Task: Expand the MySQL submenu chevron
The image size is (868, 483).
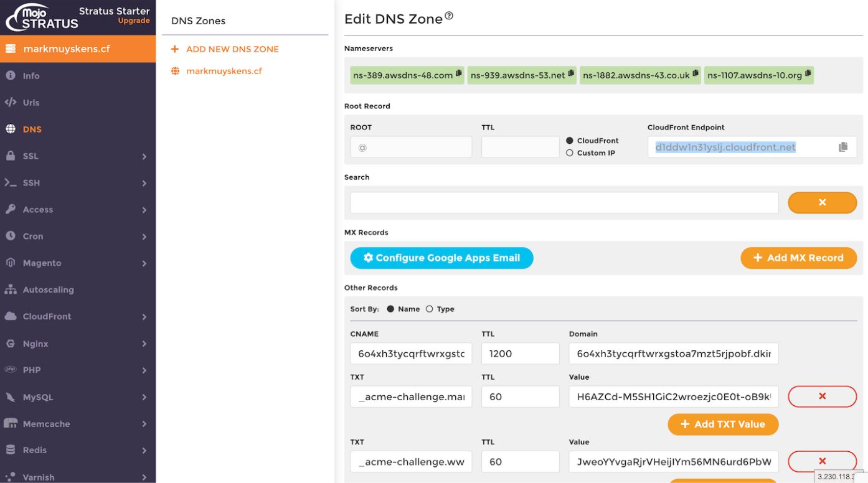Action: coord(144,397)
